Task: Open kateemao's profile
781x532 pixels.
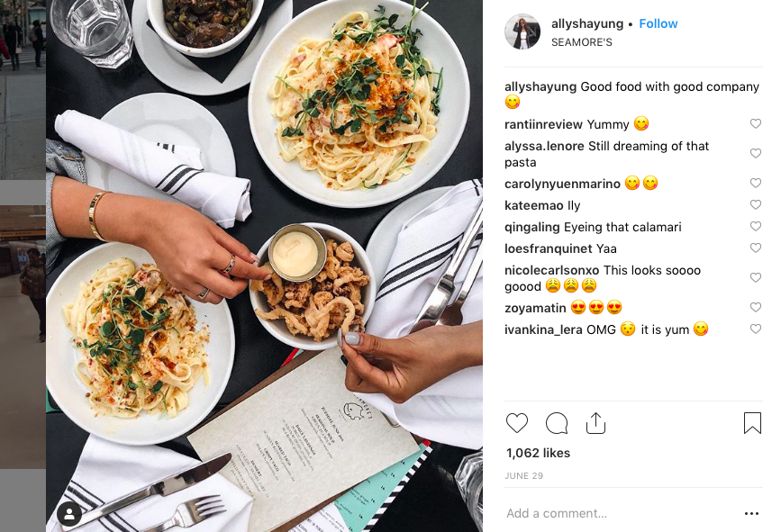Action: (x=533, y=205)
